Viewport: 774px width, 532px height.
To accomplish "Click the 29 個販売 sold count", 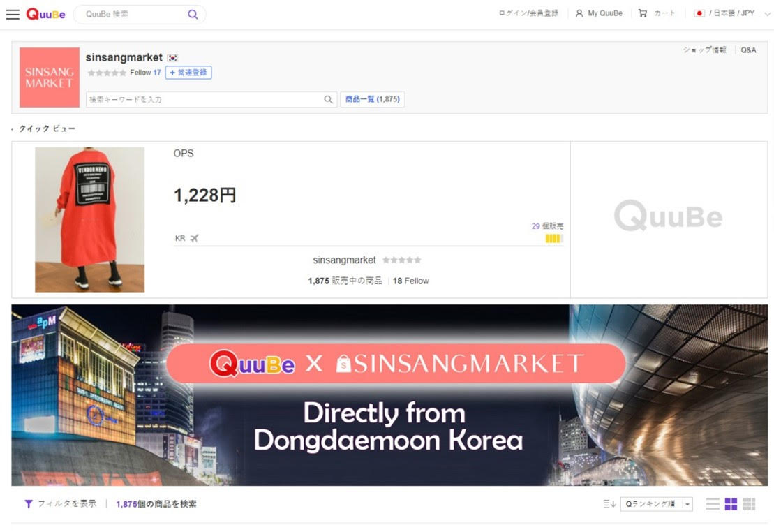I will point(547,226).
